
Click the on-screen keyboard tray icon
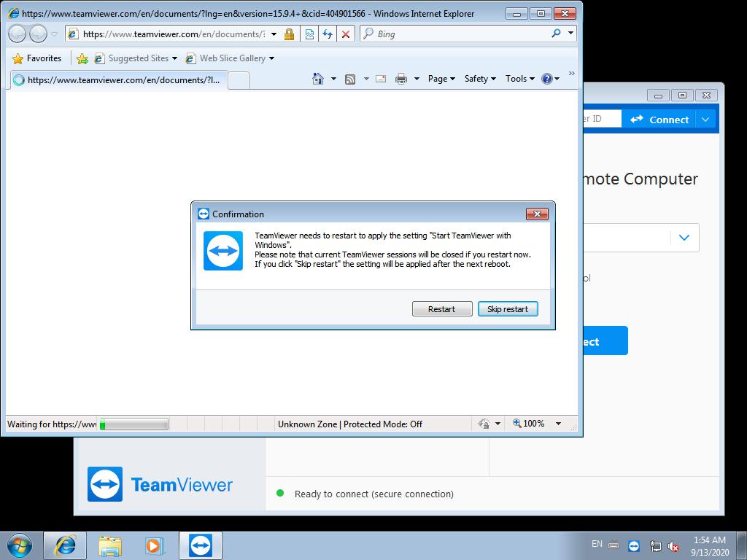point(614,545)
